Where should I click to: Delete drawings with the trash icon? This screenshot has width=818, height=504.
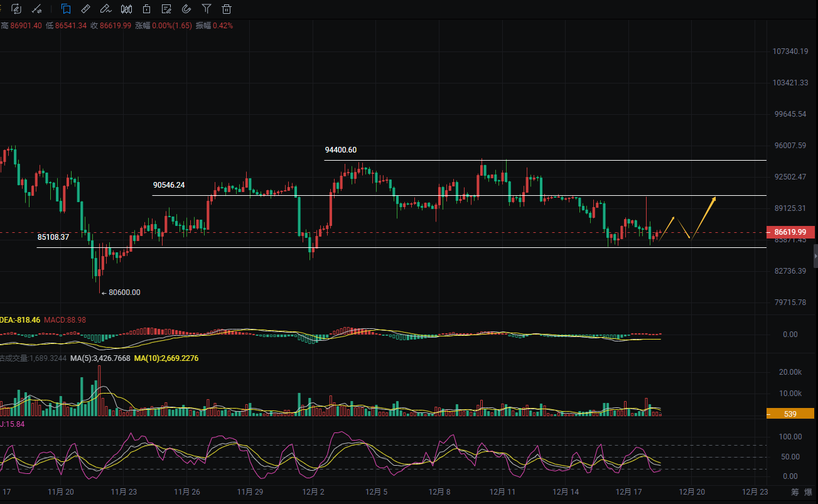click(x=227, y=9)
